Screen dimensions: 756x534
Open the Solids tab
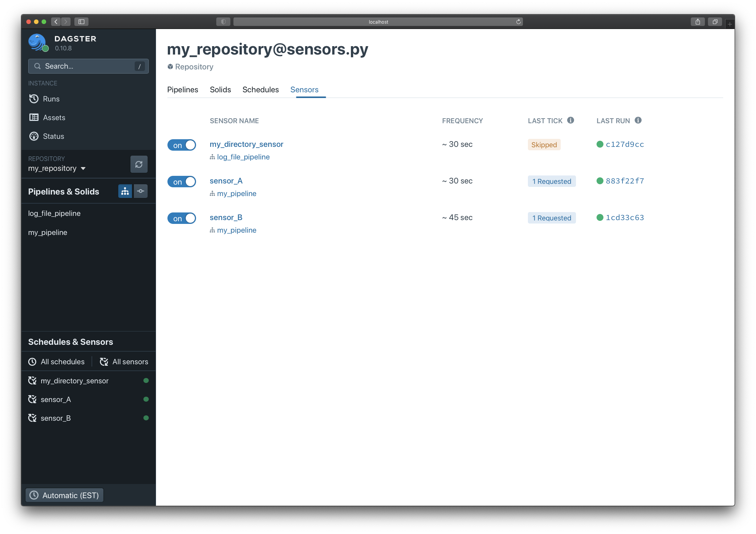coord(220,90)
